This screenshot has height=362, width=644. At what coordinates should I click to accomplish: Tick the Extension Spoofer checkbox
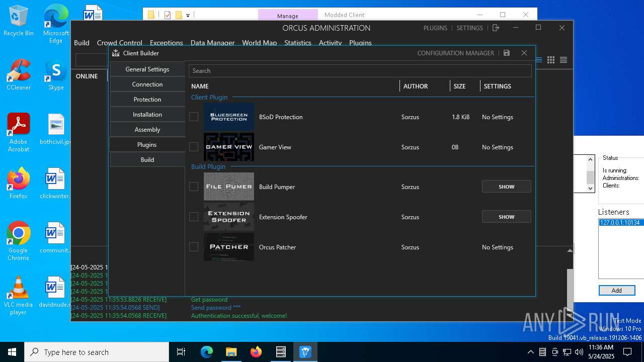pos(194,217)
